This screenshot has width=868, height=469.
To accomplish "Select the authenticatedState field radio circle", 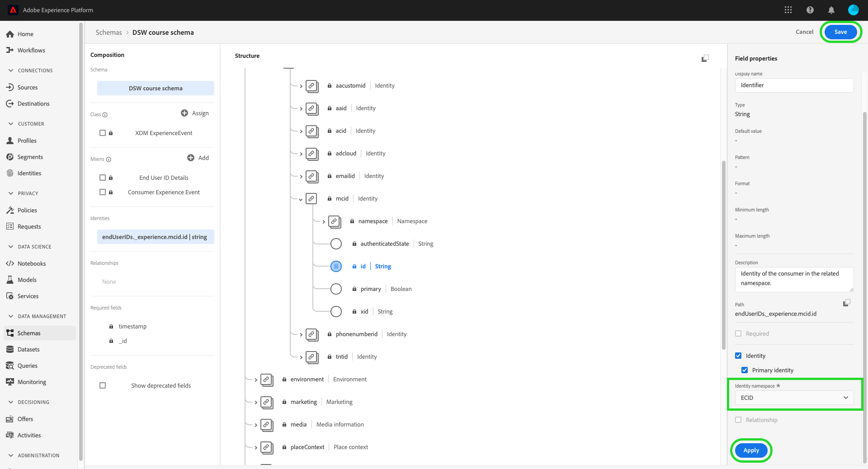I will click(336, 244).
